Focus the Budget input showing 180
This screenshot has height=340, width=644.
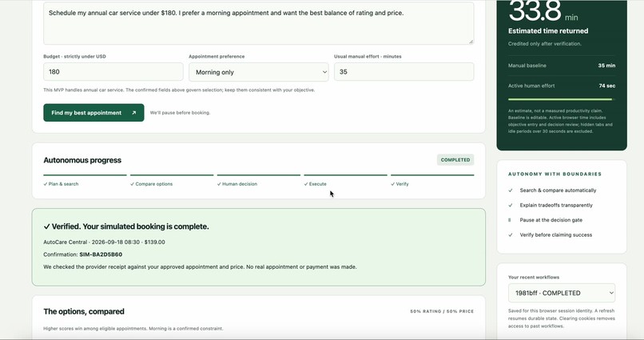(113, 71)
